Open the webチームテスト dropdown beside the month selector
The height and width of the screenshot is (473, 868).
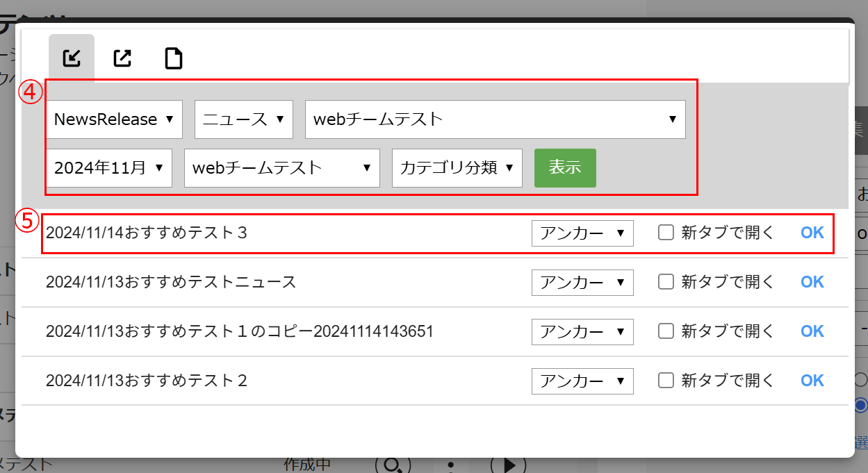[x=282, y=167]
